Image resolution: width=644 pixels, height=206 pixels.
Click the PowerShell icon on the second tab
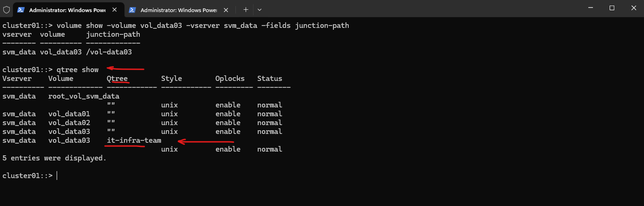(x=132, y=9)
